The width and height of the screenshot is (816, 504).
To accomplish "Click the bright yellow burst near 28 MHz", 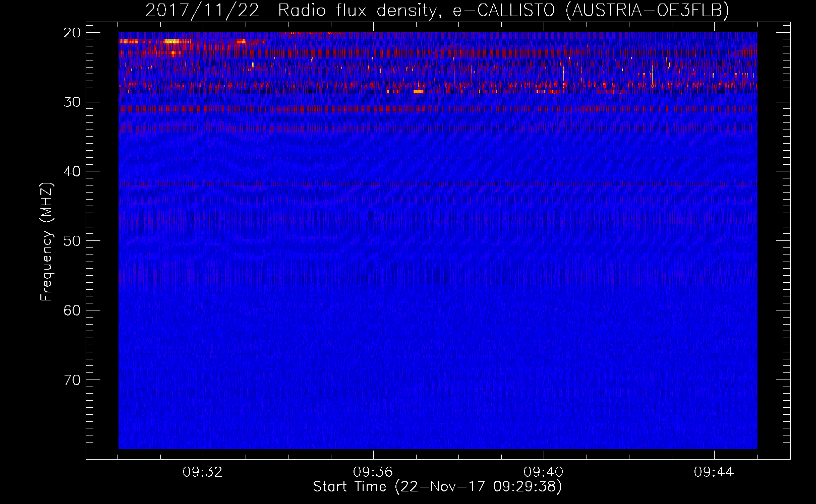I will click(418, 92).
